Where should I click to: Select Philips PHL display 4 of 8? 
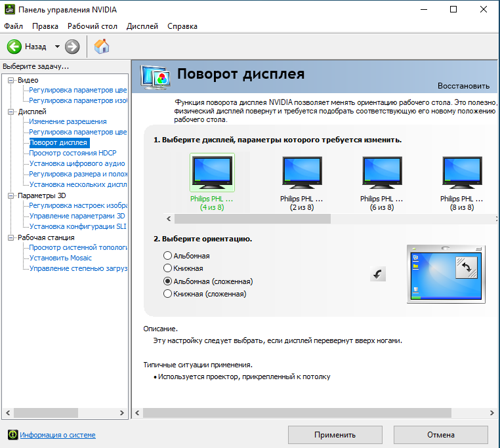tap(212, 182)
